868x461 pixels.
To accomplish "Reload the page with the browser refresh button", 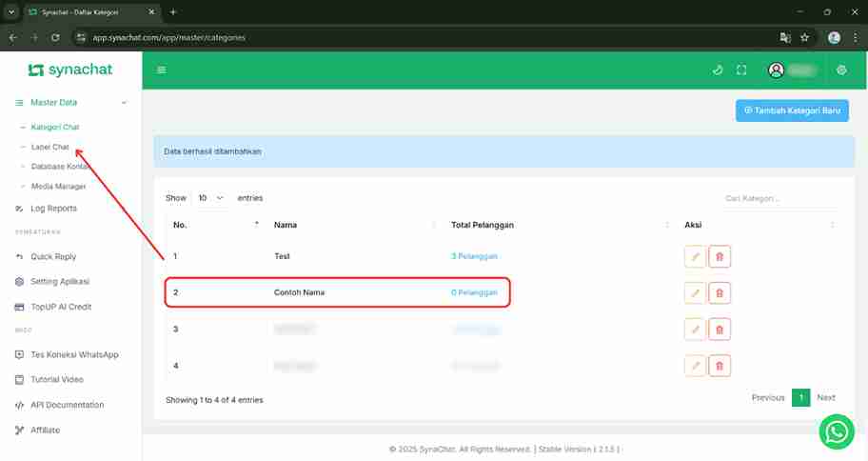I will coord(55,38).
